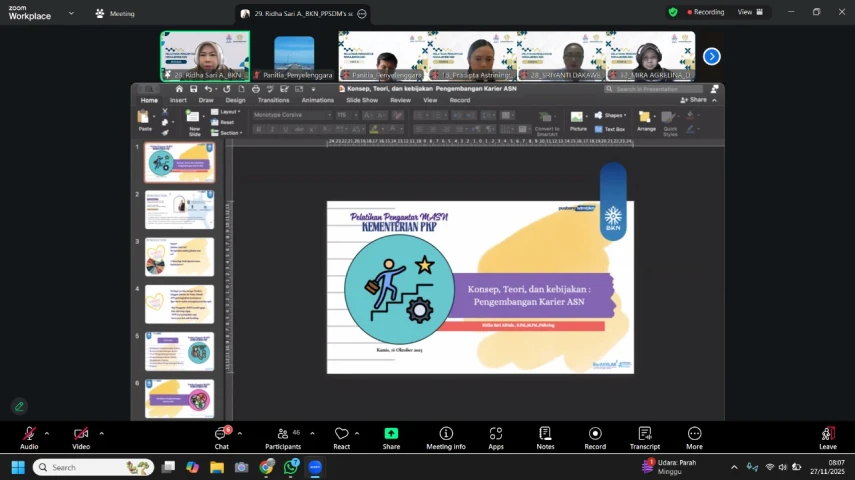
Task: Click the PowerPoint Share button
Action: pyautogui.click(x=694, y=100)
